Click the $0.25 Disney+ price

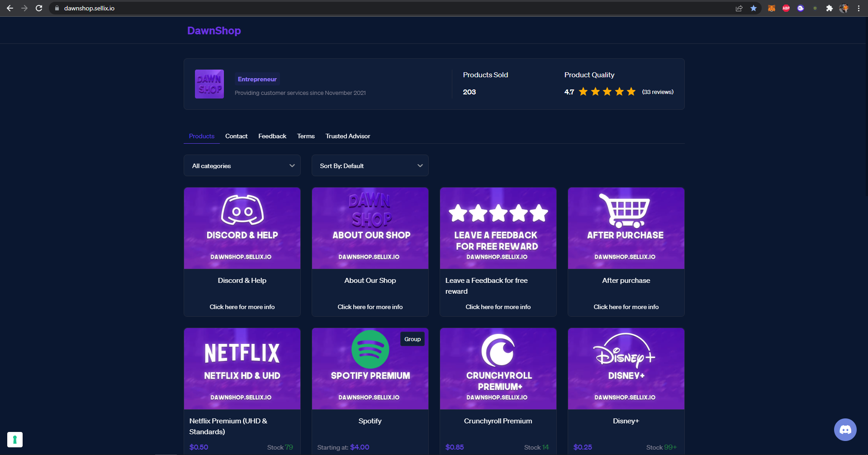[x=583, y=447]
